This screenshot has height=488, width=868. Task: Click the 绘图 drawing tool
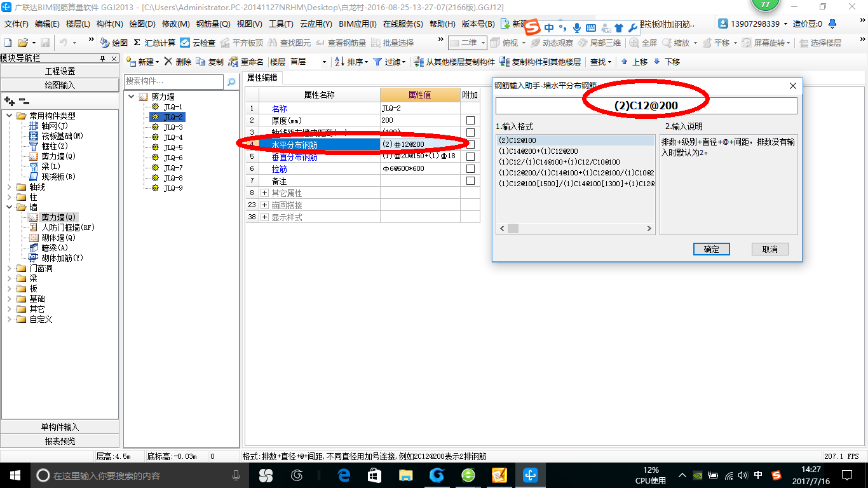coord(114,43)
